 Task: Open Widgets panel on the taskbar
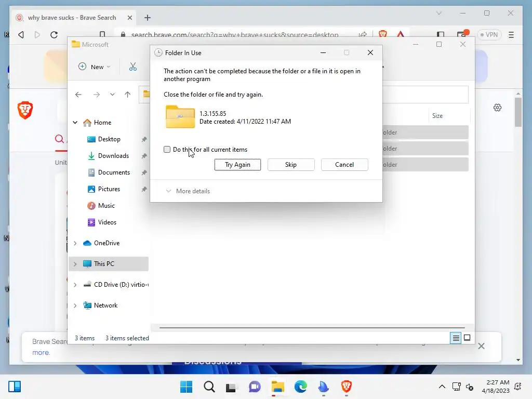[15, 387]
